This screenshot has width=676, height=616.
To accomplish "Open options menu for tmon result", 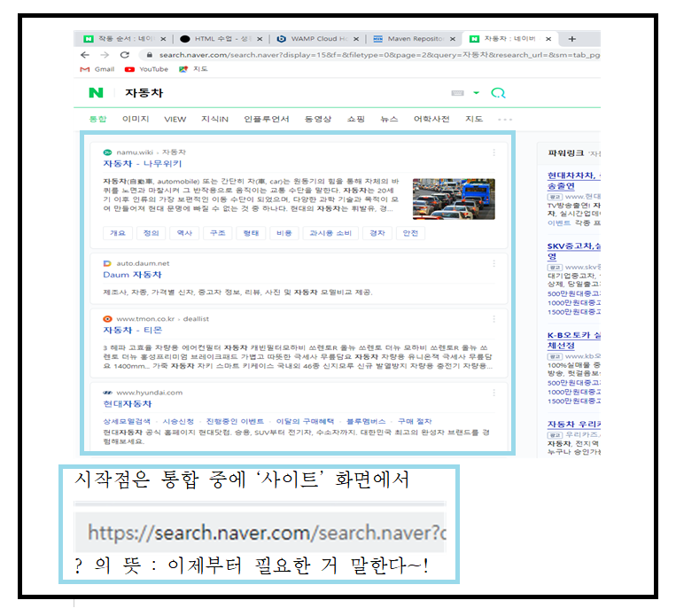I will click(494, 319).
